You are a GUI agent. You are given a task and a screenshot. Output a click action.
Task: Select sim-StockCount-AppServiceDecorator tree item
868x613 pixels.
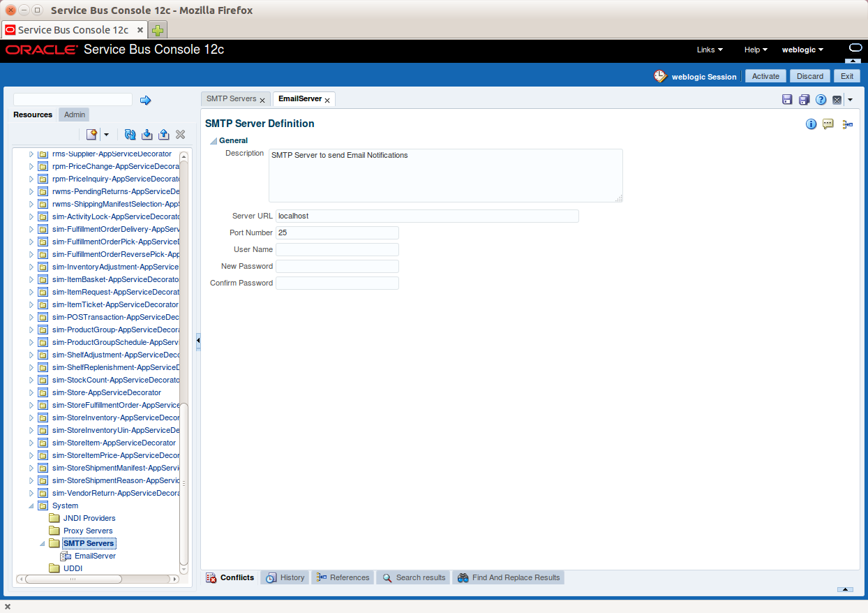(x=116, y=380)
